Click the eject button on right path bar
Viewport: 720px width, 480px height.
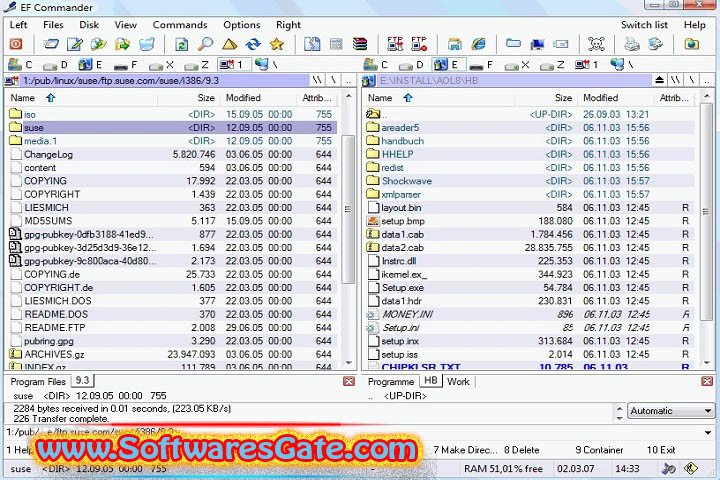coord(659,80)
